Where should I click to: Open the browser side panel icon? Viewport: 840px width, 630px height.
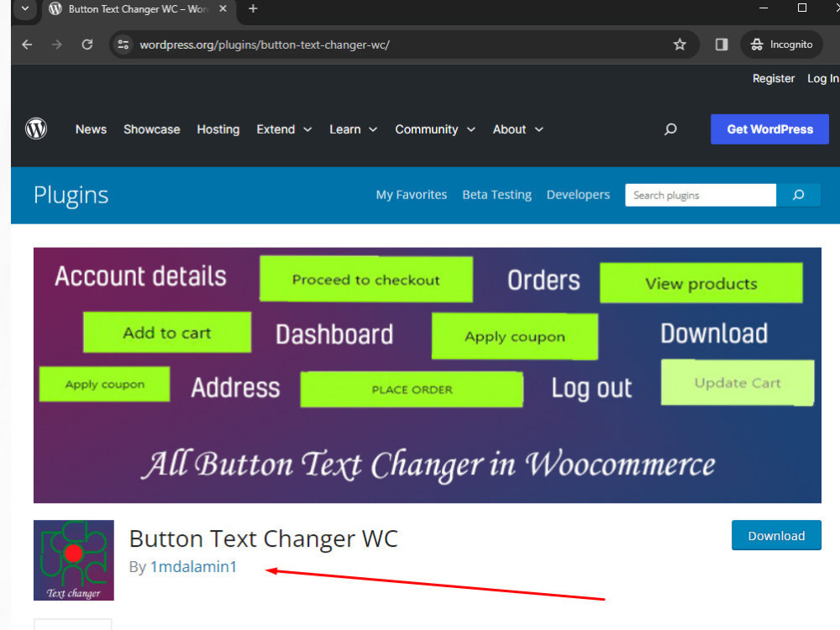722,45
